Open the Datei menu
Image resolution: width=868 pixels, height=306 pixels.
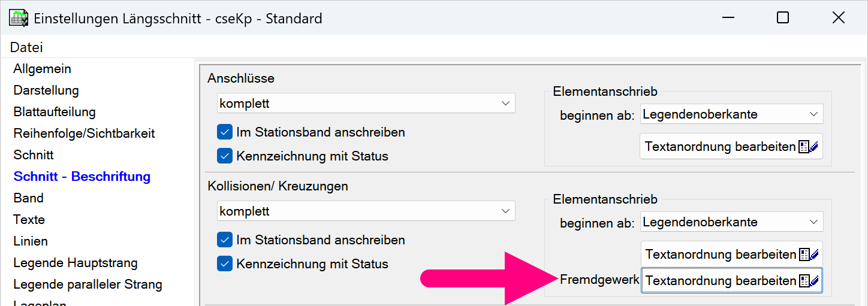pyautogui.click(x=26, y=47)
